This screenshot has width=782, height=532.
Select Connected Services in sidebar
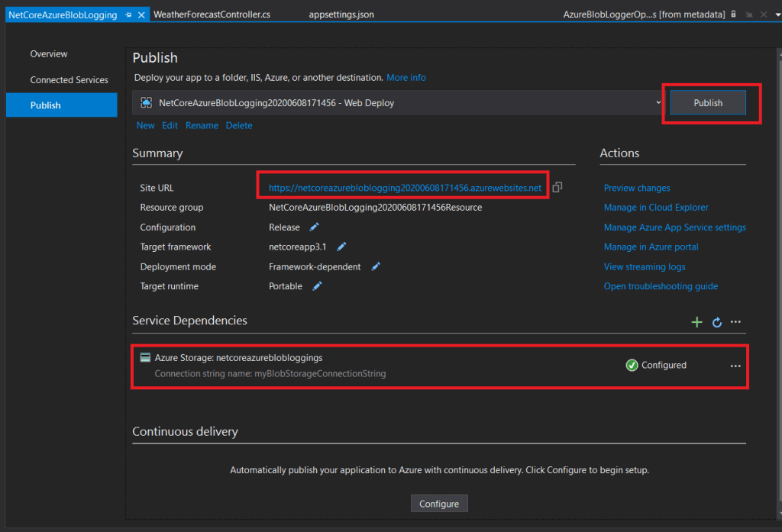[69, 80]
